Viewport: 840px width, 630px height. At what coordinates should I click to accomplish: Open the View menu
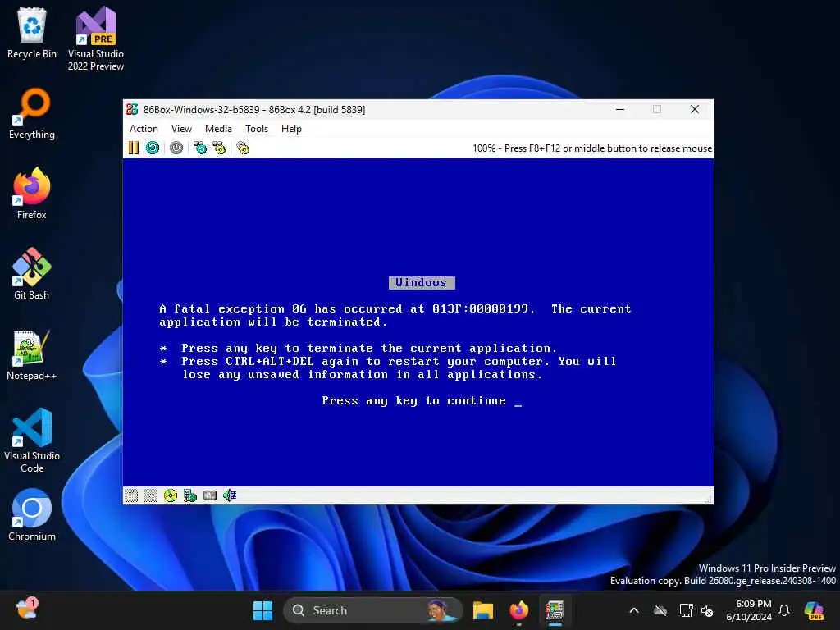[181, 129]
